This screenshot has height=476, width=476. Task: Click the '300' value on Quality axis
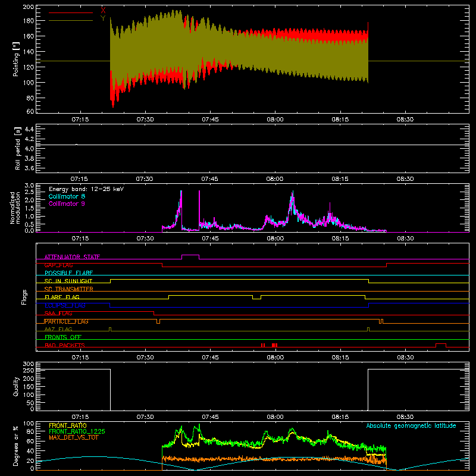[x=29, y=364]
